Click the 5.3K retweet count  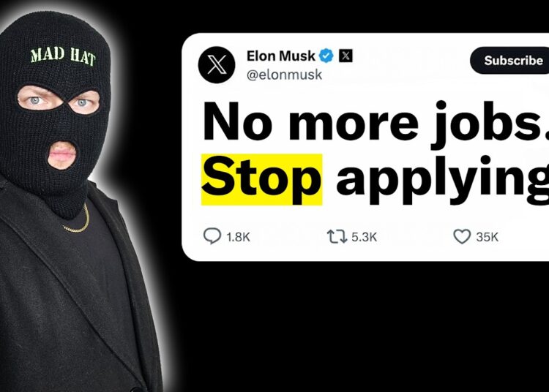[364, 237]
